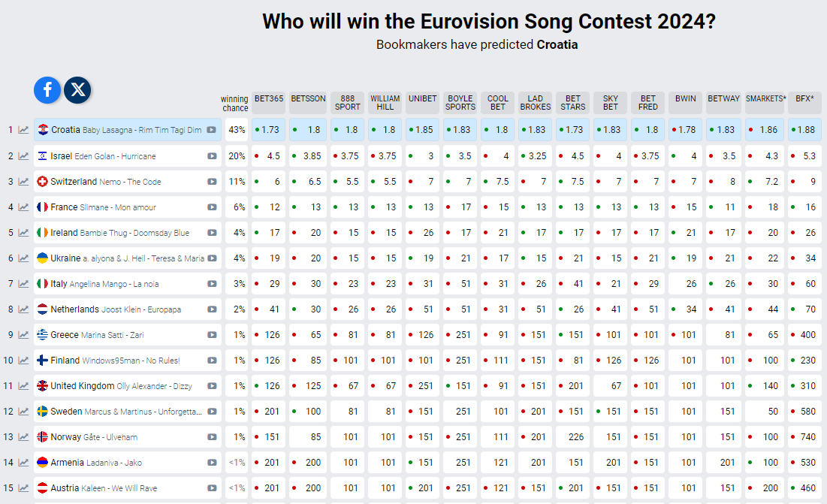Click Croatia's 1.73 BET365 odds

(x=269, y=130)
